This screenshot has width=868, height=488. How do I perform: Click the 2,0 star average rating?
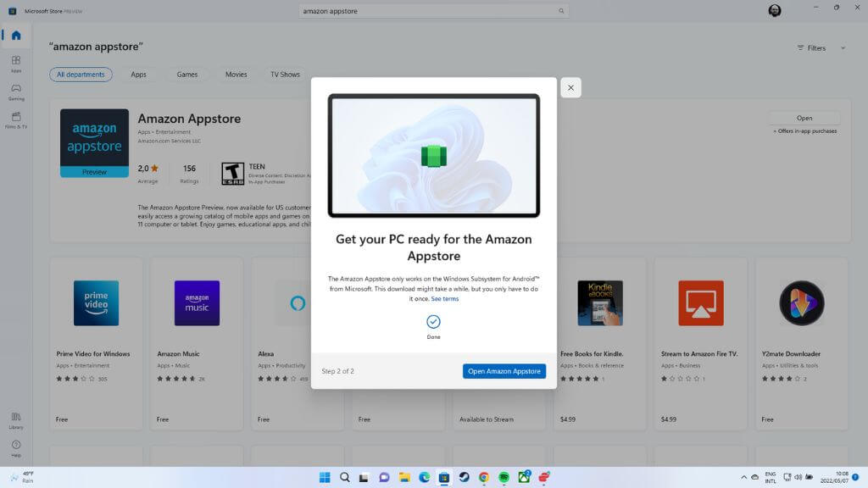pyautogui.click(x=147, y=169)
